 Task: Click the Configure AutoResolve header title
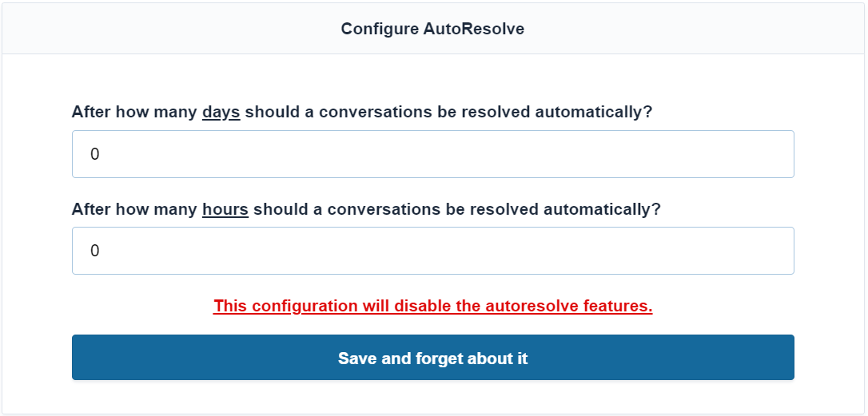pyautogui.click(x=432, y=29)
